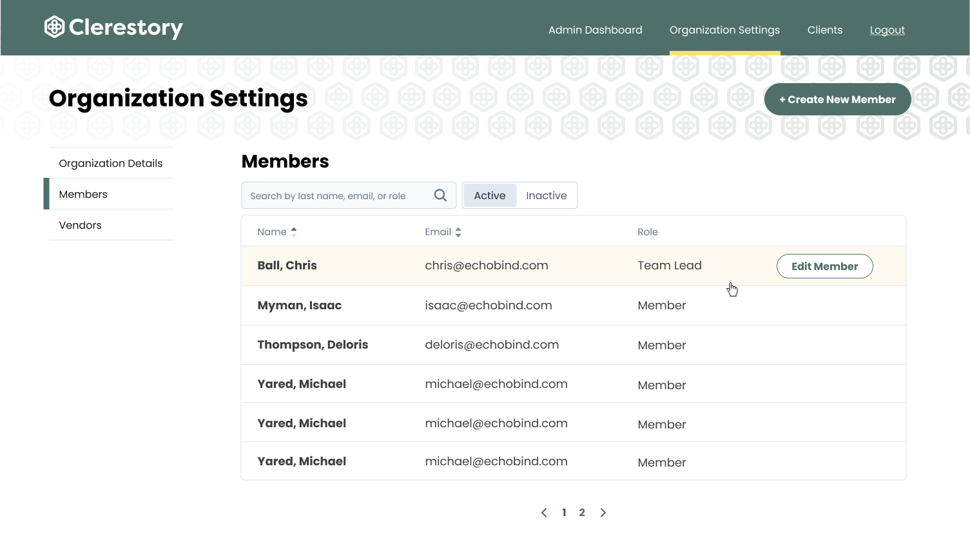970x560 pixels.
Task: Open the Admin Dashboard nav item
Action: 595,30
